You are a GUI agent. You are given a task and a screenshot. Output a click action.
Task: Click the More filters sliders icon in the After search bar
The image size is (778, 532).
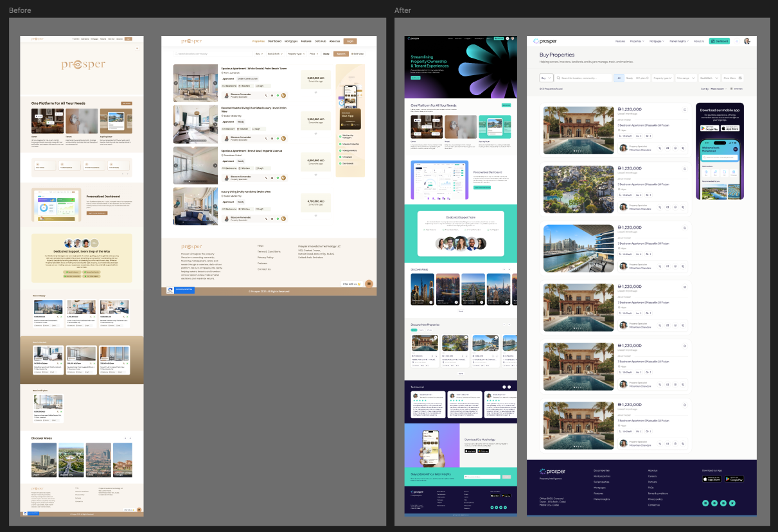pos(739,78)
